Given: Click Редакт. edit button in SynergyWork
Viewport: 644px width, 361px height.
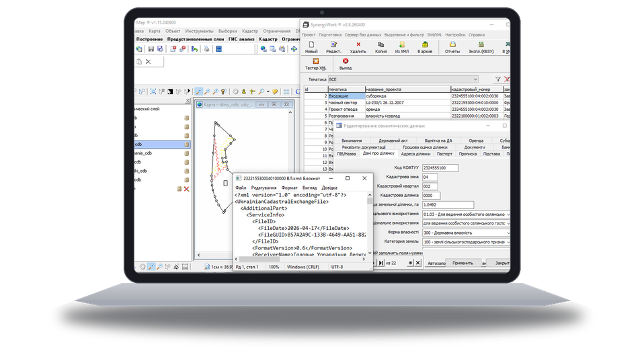Looking at the screenshot, I should point(333,47).
